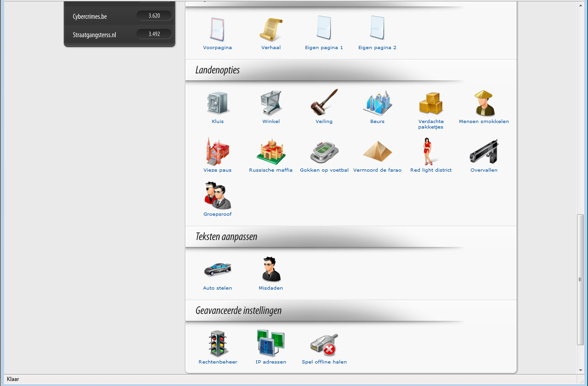588x386 pixels.
Task: Open the Vieze paus church icon
Action: [217, 151]
